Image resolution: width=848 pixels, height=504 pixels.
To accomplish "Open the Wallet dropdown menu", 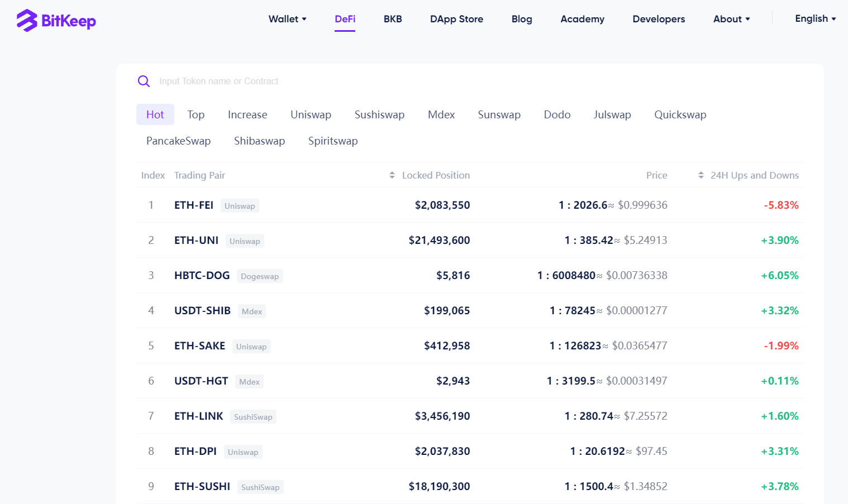I will click(x=287, y=19).
